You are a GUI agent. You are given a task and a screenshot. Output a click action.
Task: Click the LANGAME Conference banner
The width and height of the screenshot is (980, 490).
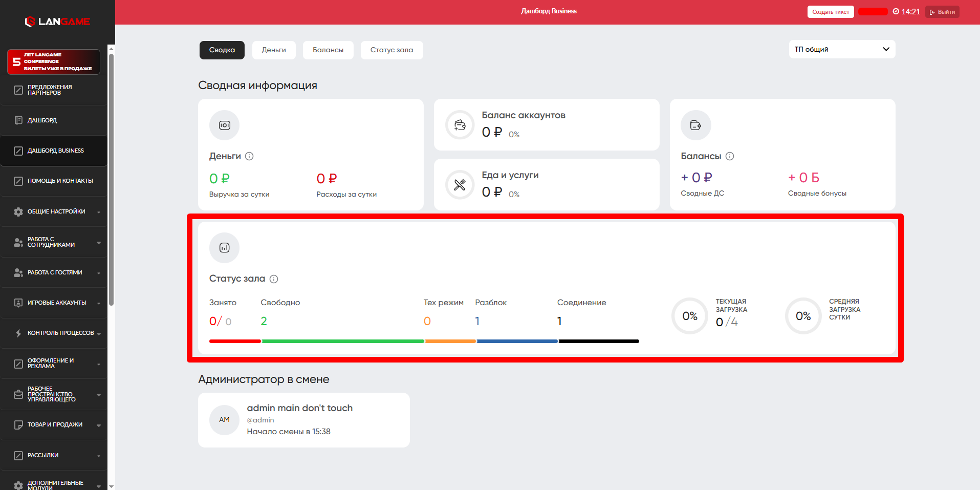54,62
